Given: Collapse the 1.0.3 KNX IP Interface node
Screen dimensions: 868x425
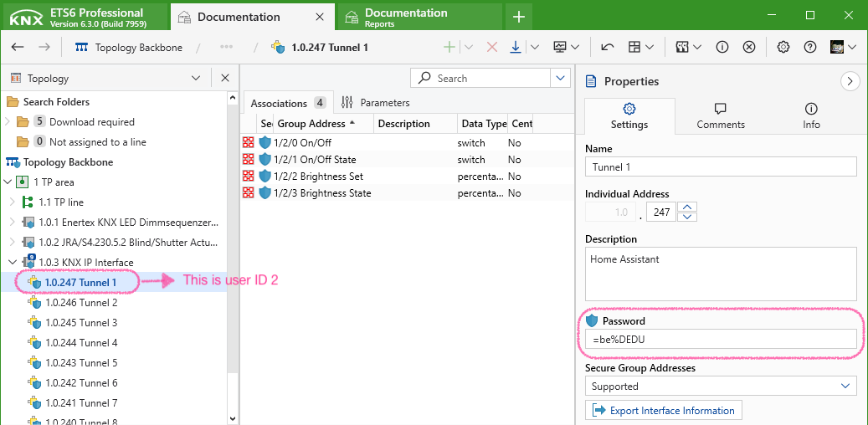Looking at the screenshot, I should click(12, 263).
